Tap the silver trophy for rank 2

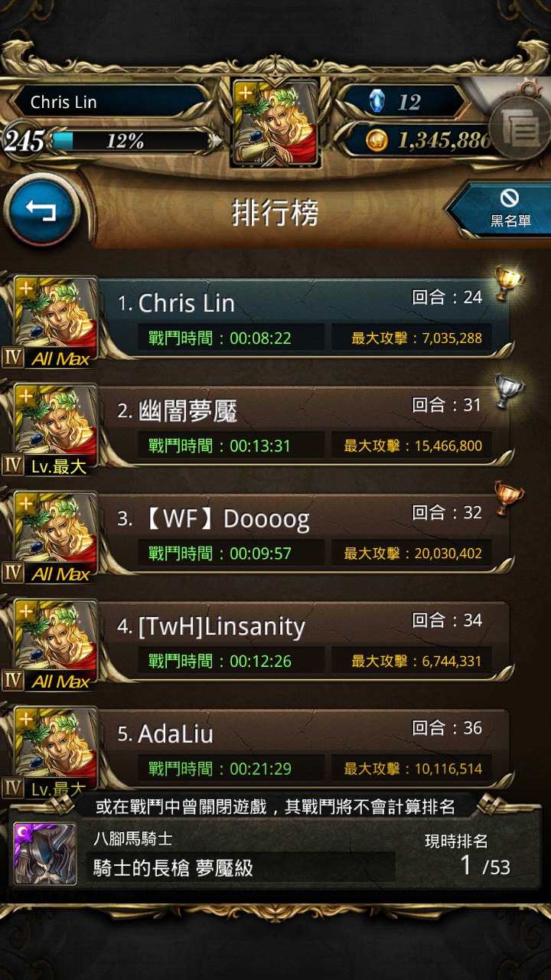507,390
